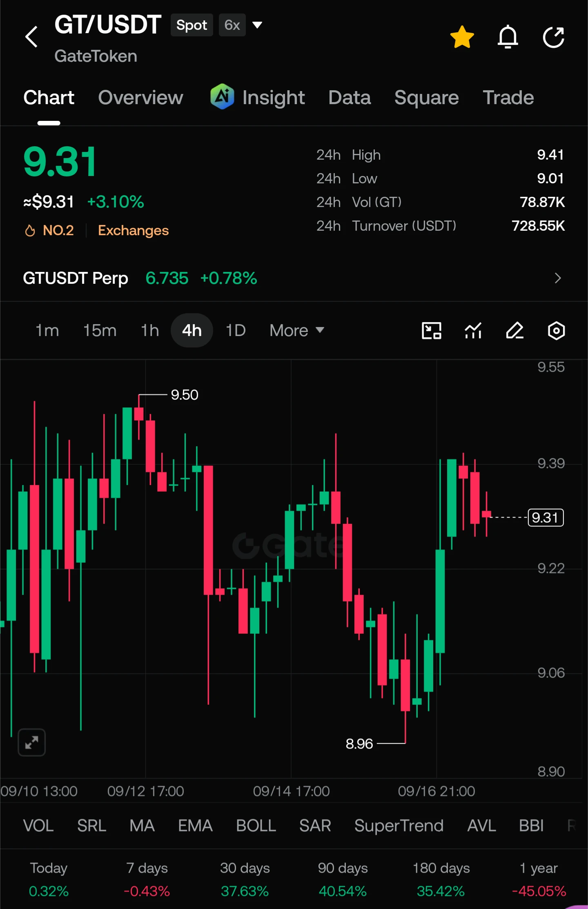
Task: Toggle the SRL indicator
Action: coord(91,826)
